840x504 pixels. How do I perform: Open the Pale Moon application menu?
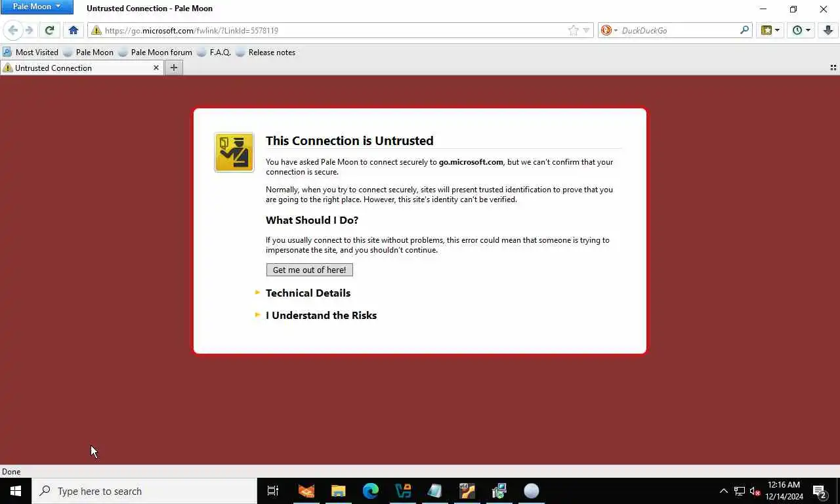(x=37, y=7)
